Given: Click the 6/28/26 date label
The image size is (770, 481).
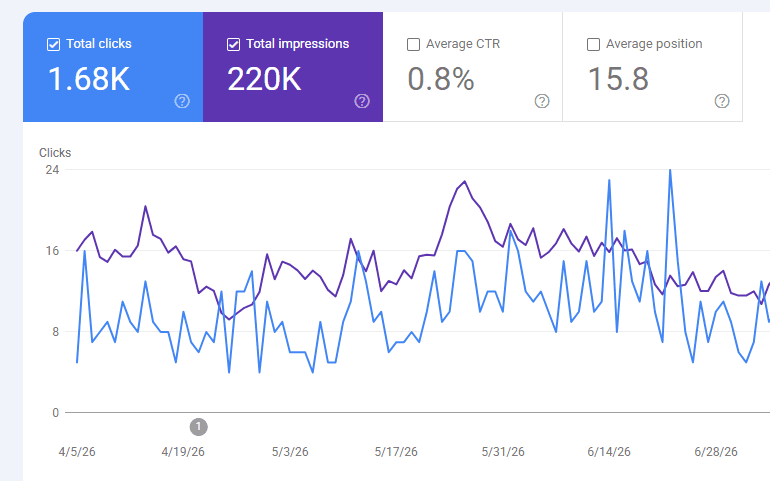Looking at the screenshot, I should click(716, 452).
